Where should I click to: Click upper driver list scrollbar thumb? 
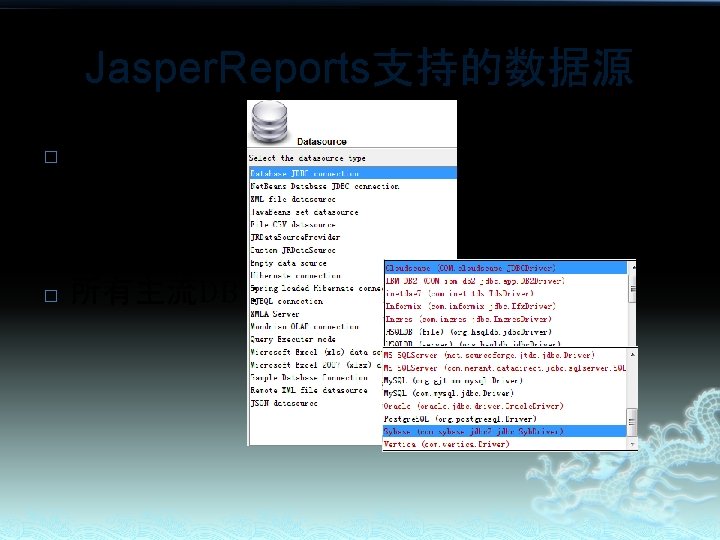click(633, 289)
